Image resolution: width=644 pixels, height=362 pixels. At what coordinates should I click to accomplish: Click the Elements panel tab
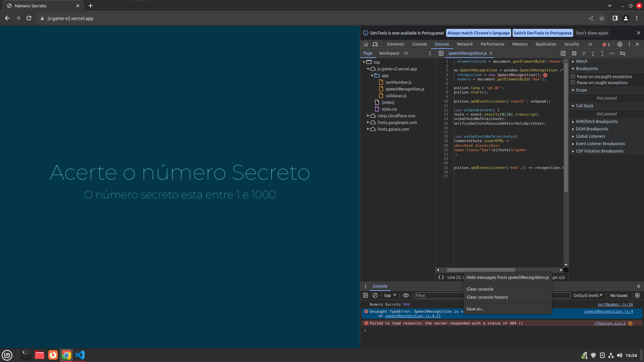[x=396, y=44]
